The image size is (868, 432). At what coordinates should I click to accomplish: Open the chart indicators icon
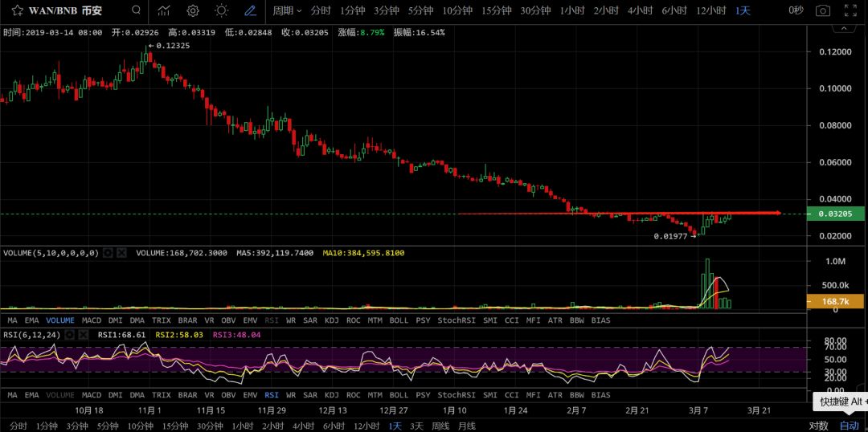[x=164, y=10]
